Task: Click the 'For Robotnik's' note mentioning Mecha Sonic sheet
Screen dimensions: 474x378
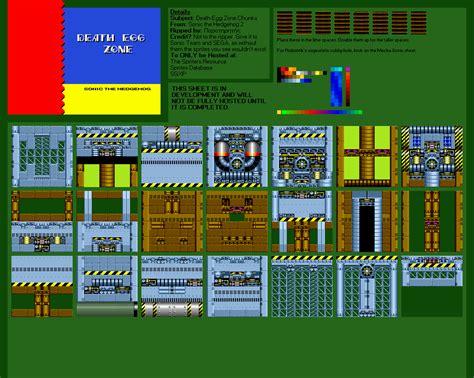Action: (x=346, y=51)
